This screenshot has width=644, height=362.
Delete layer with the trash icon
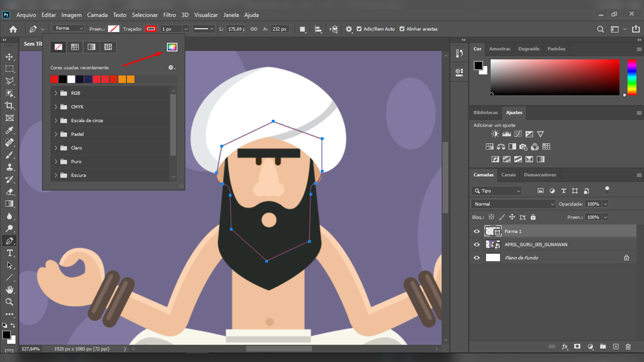[x=628, y=347]
